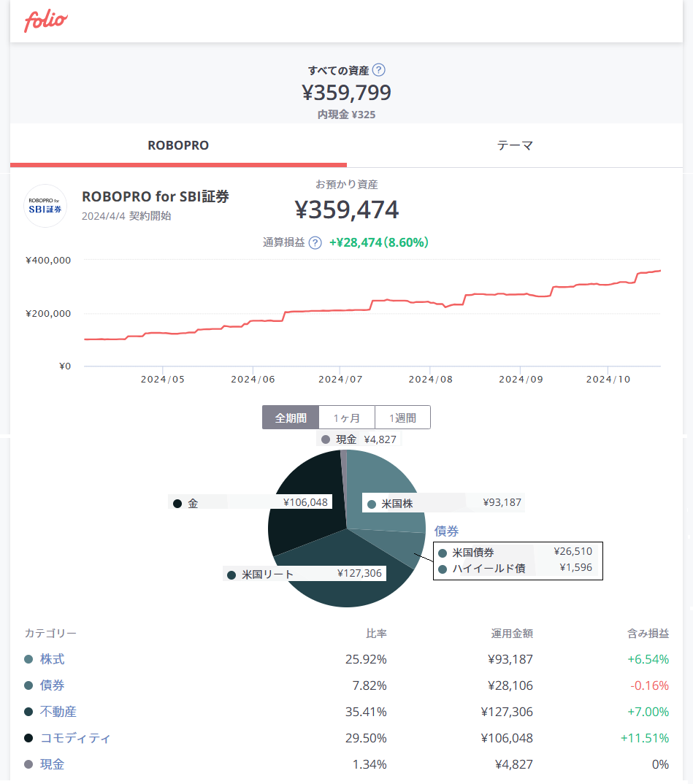
Task: Click the -0.16% 債券 loss value
Action: pyautogui.click(x=649, y=685)
